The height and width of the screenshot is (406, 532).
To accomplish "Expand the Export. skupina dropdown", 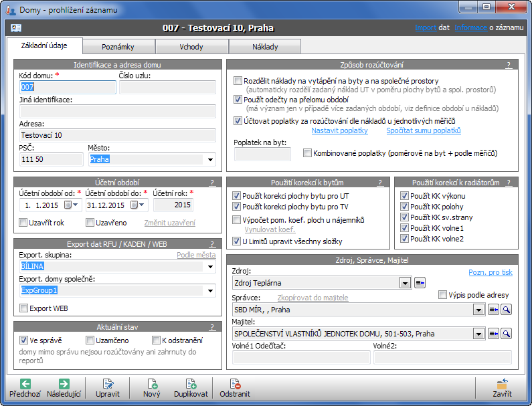I will [210, 267].
